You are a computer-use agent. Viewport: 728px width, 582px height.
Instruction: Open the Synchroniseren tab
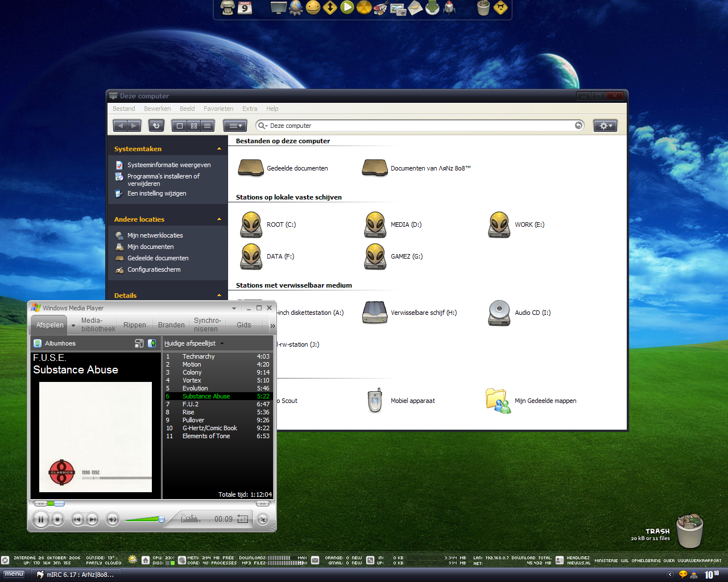pos(206,325)
